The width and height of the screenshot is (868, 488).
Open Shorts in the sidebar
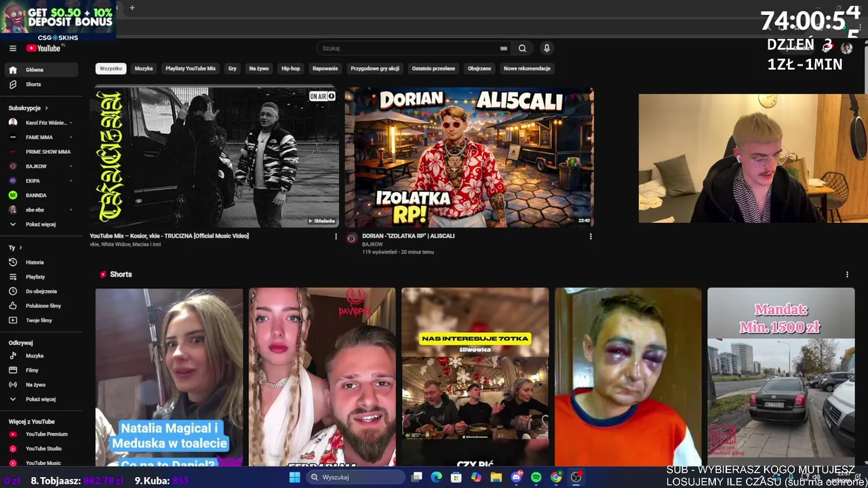coord(42,84)
